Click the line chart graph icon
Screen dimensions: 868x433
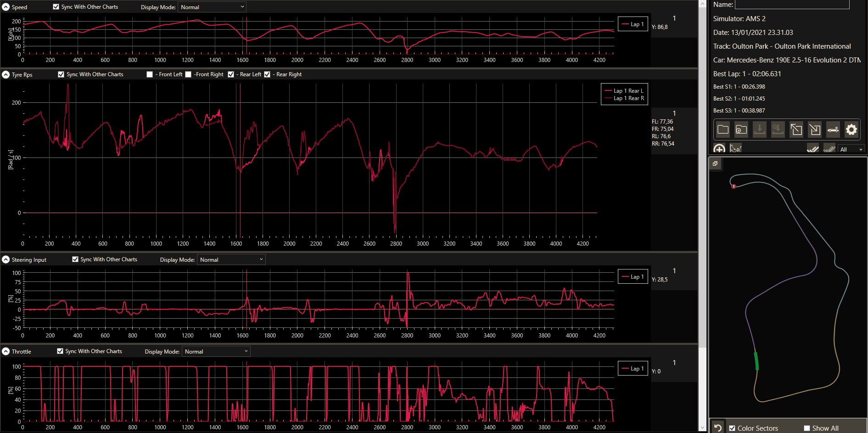(x=736, y=148)
